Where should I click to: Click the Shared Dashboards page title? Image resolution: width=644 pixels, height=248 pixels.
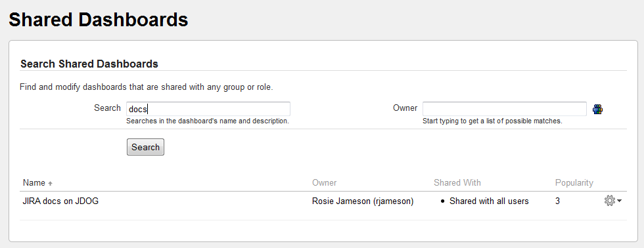(99, 20)
